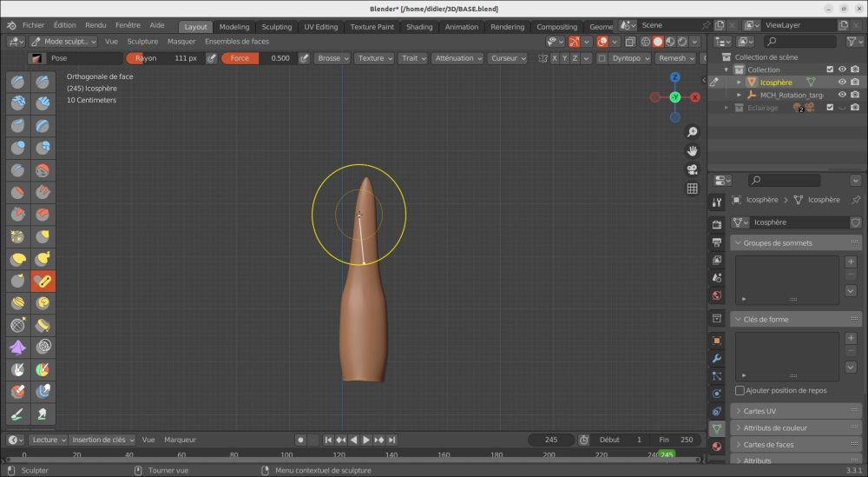Click the play animation button
Viewport: 868px width, 477px height.
point(366,440)
